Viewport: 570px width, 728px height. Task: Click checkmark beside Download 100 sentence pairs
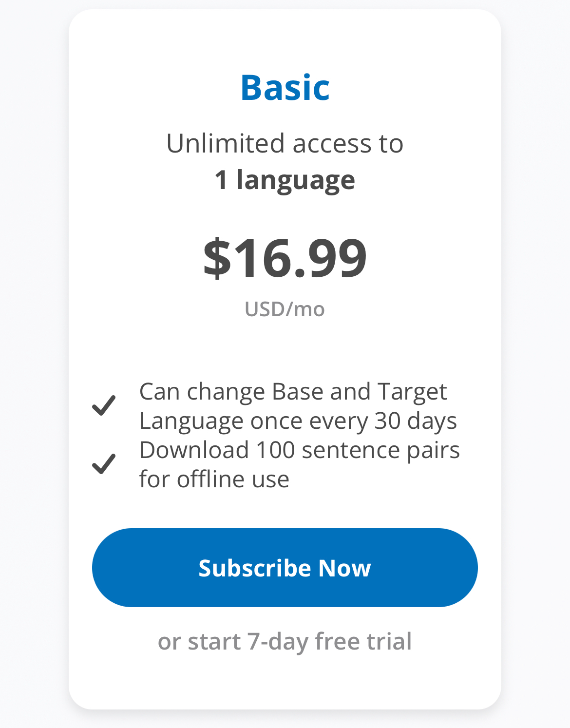tap(104, 464)
